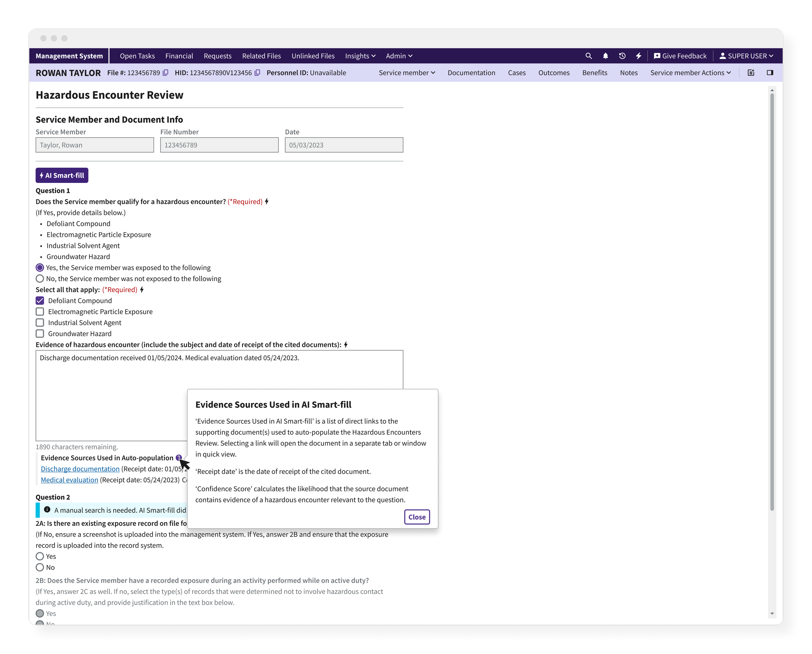Open Service member Actions dropdown
This screenshot has width=812, height=654.
(690, 73)
